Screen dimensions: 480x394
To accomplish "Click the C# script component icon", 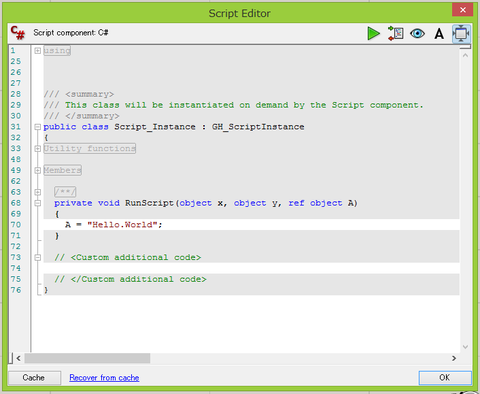I will 18,33.
